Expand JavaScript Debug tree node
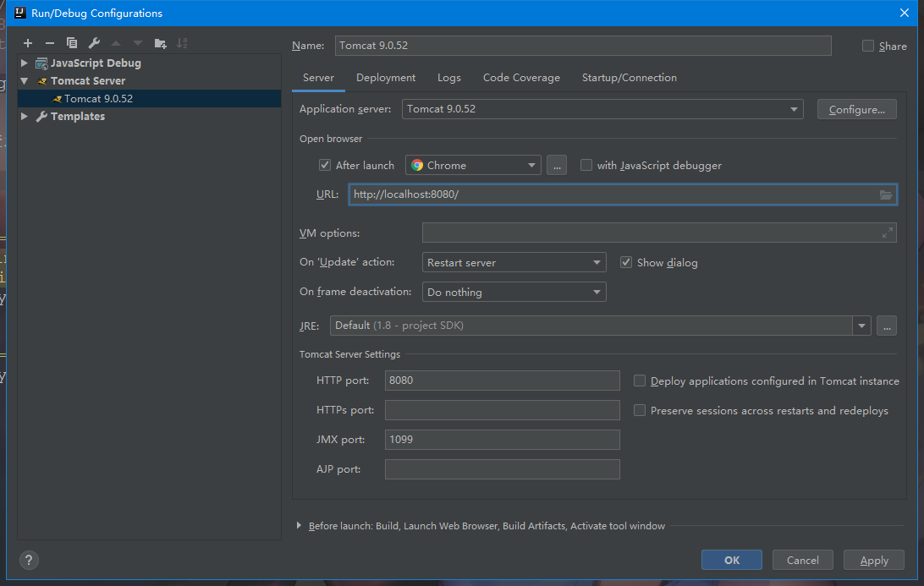The height and width of the screenshot is (586, 924). tap(25, 63)
